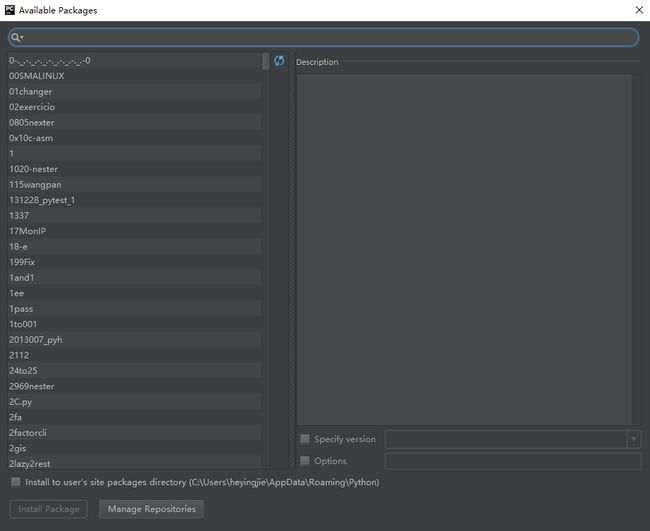Open Manage Repositories
Screen dimensions: 650x531
[151, 509]
